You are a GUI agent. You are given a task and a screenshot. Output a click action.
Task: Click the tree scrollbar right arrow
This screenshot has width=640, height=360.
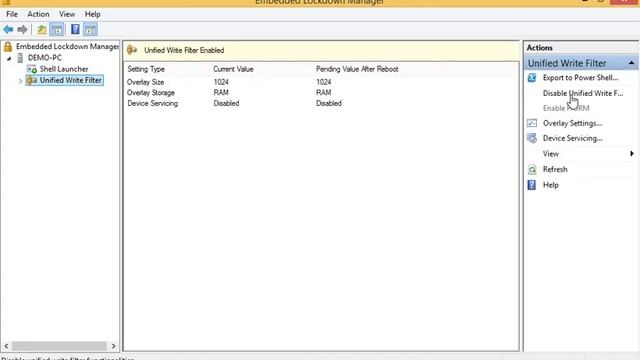pos(113,346)
